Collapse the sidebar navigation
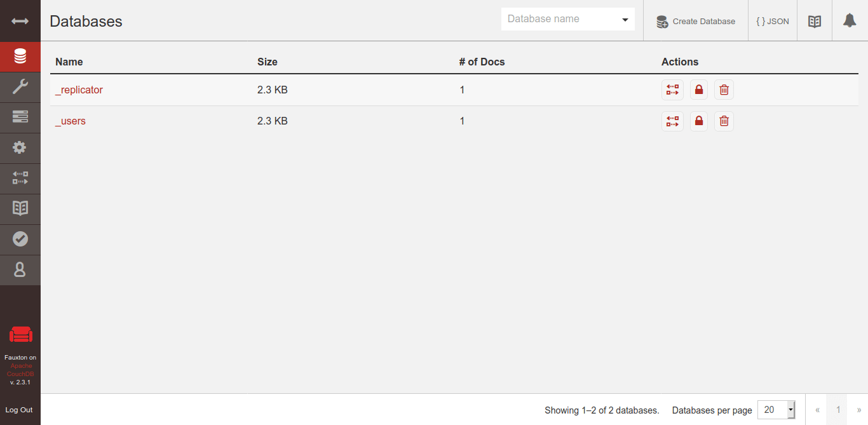Screen dimensions: 868x425 20,21
